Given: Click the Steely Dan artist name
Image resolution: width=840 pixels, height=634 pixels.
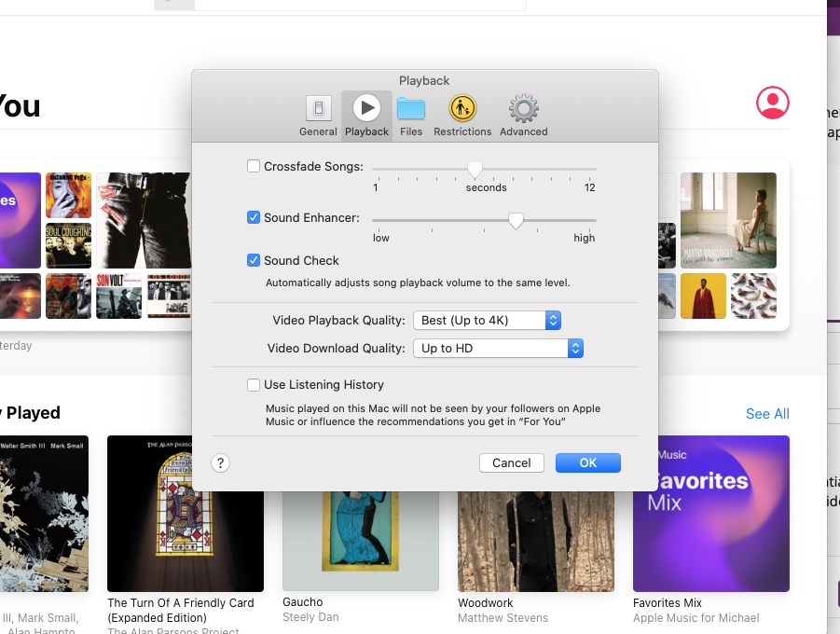Looking at the screenshot, I should point(310,617).
